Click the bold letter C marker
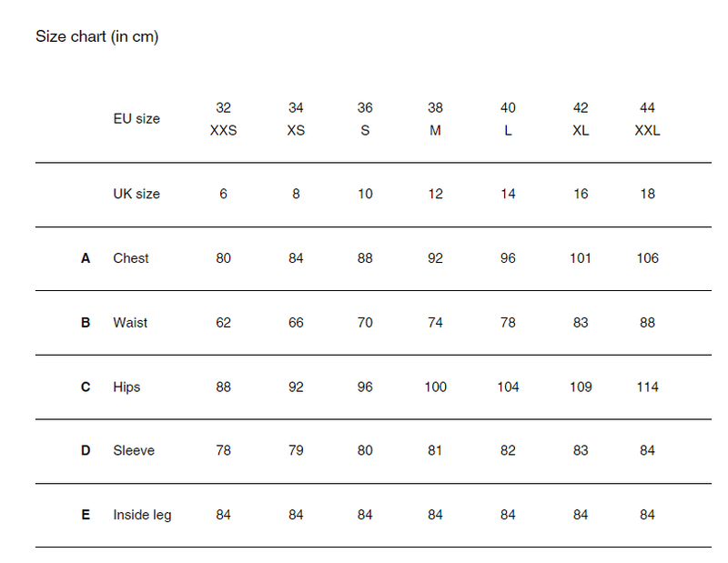The height and width of the screenshot is (563, 728). point(86,387)
